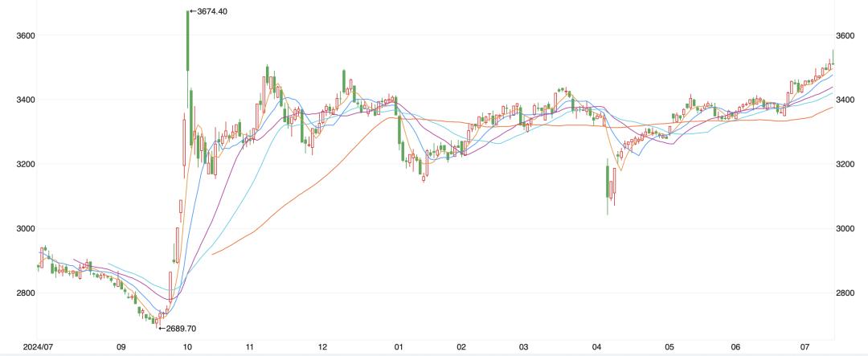Click the left axis 3600 price label

(x=26, y=35)
